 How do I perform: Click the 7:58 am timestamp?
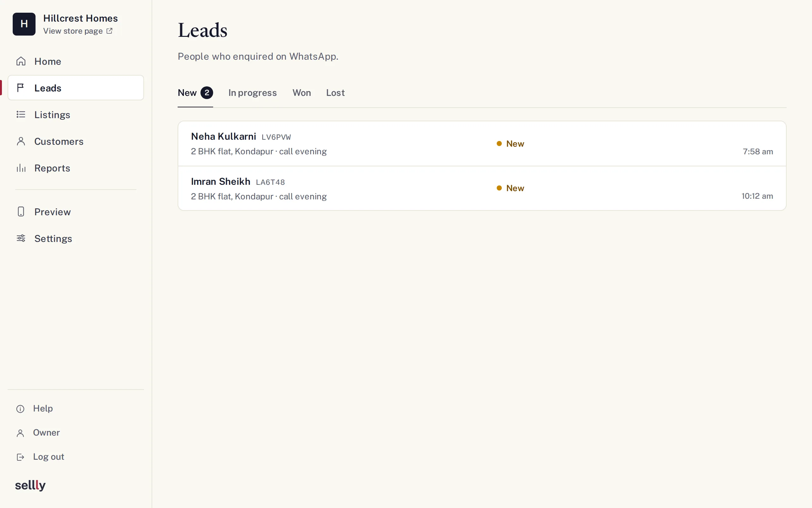pyautogui.click(x=758, y=151)
